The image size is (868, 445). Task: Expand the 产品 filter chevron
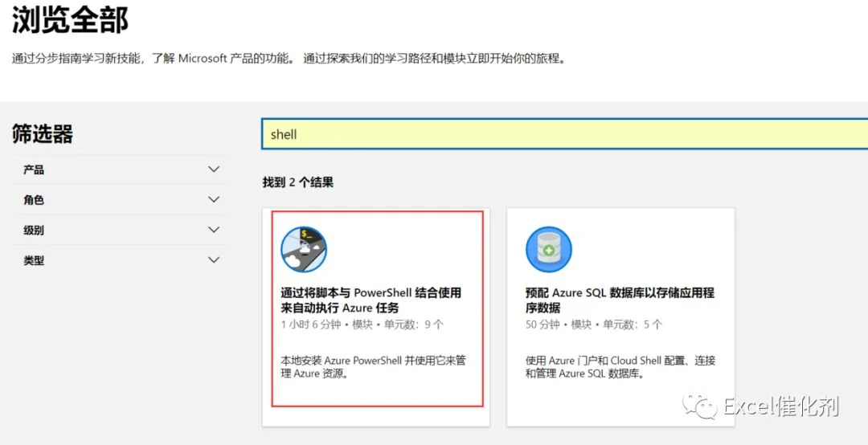pos(214,169)
